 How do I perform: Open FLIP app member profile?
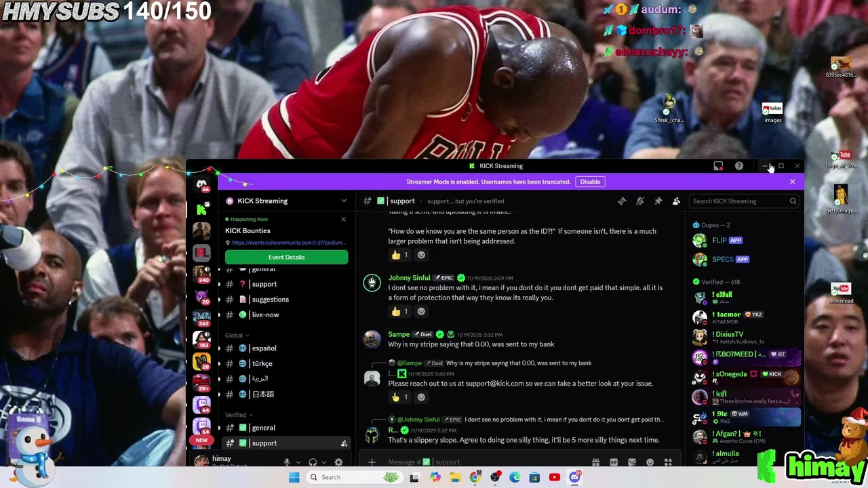[x=745, y=241]
